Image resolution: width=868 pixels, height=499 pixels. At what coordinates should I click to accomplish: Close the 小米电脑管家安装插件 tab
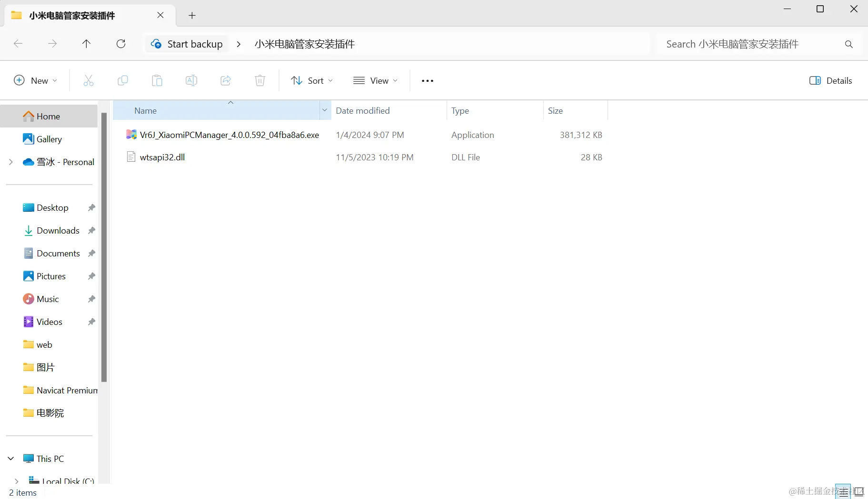[x=160, y=15]
